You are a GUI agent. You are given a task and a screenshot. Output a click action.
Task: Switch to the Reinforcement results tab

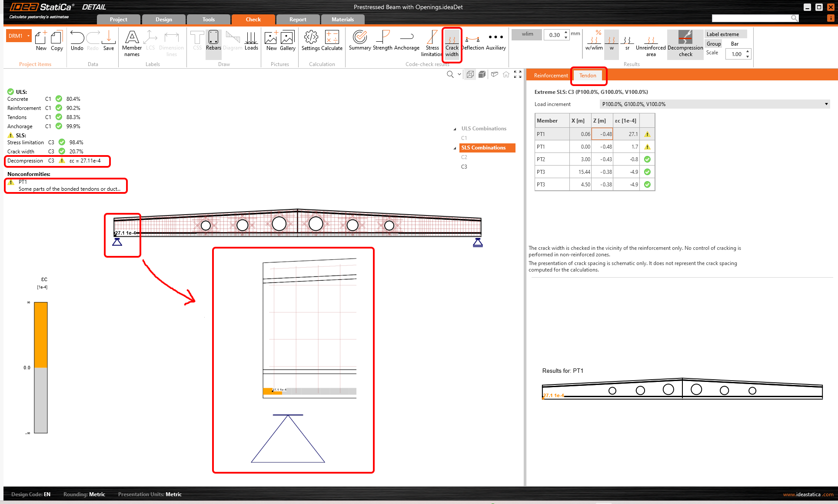pos(551,76)
